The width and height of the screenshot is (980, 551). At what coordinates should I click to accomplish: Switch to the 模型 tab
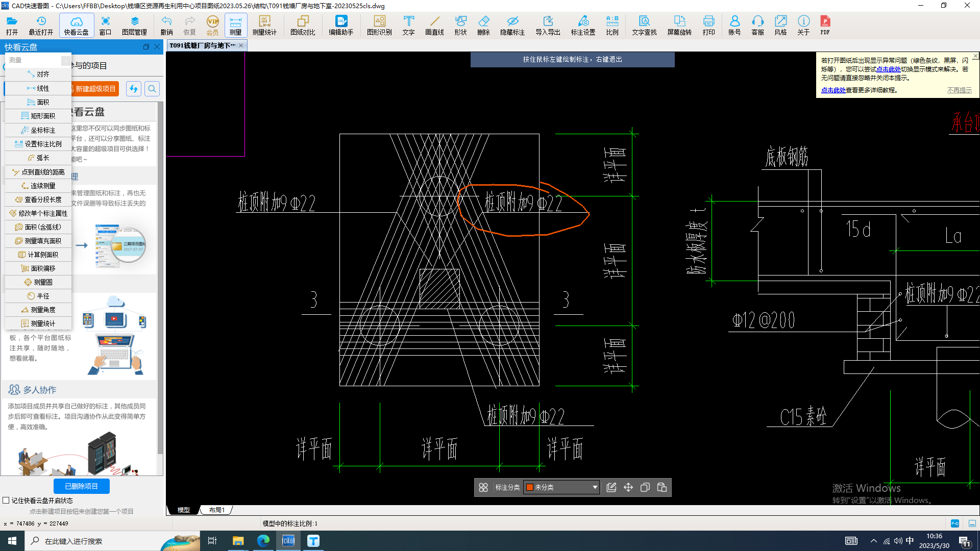tap(183, 510)
